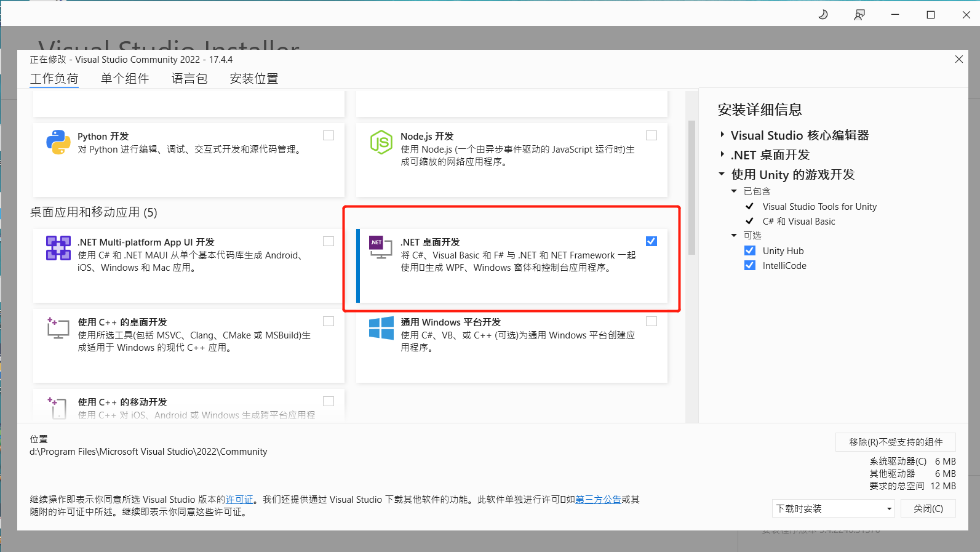Screen dimensions: 980x552
Task: Expand the .NET 桌面开发 details node
Action: (x=722, y=154)
